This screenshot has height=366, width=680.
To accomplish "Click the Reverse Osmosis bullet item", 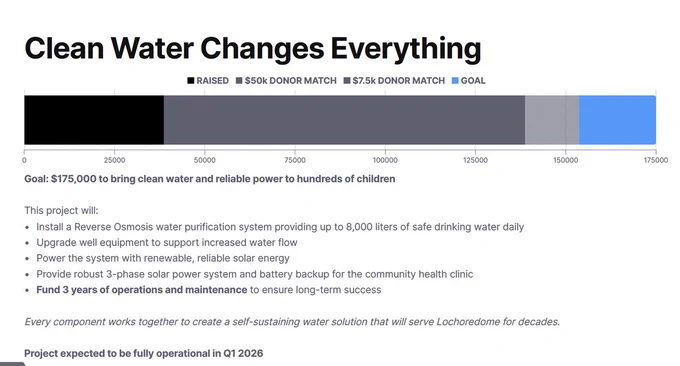I will [280, 227].
